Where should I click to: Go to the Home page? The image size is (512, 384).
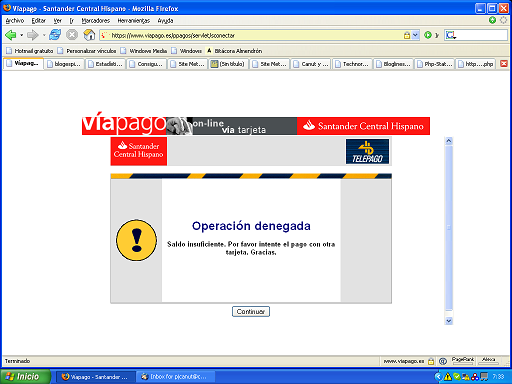tap(89, 35)
